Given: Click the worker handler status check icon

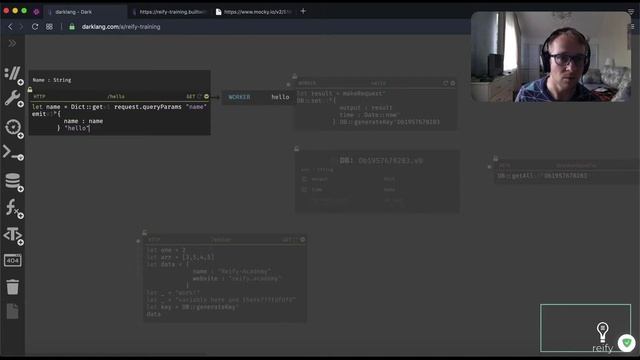Looking at the screenshot, I should pos(453,83).
